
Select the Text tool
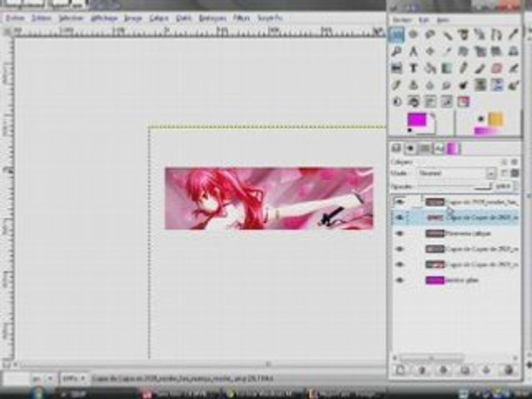[413, 68]
